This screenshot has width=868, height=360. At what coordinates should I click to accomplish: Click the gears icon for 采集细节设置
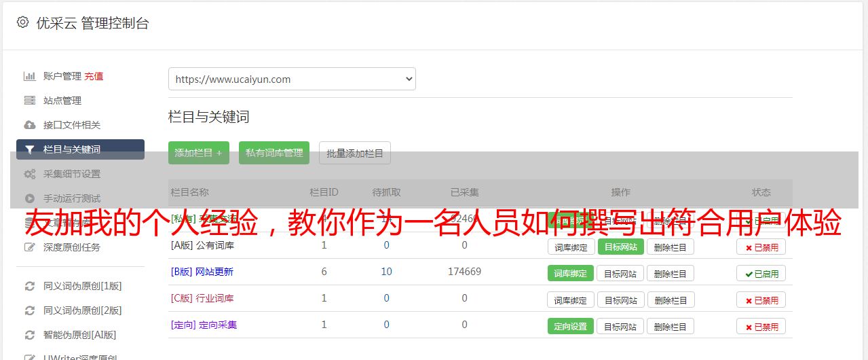(29, 174)
